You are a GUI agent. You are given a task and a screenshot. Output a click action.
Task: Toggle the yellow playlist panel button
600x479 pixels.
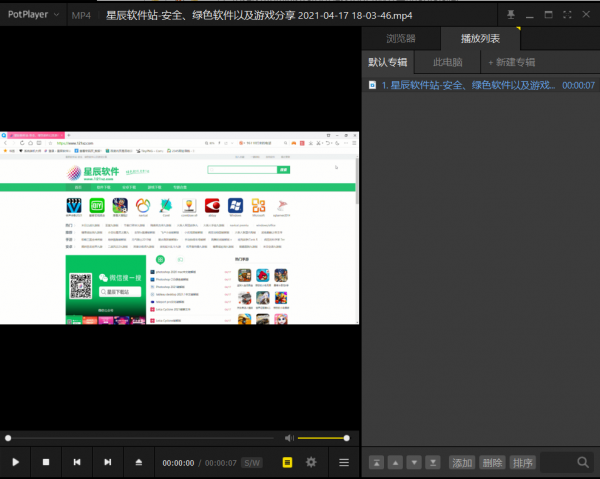(x=287, y=462)
